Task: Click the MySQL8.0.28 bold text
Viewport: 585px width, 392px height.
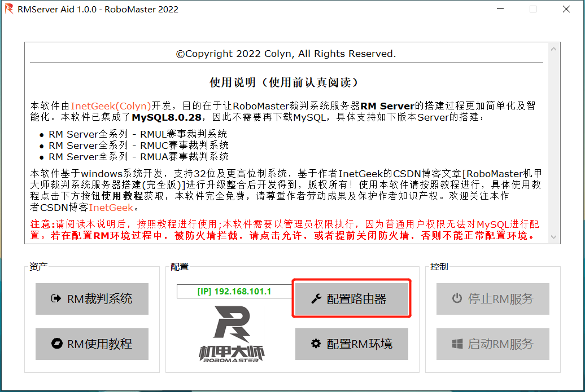Action: pos(167,117)
